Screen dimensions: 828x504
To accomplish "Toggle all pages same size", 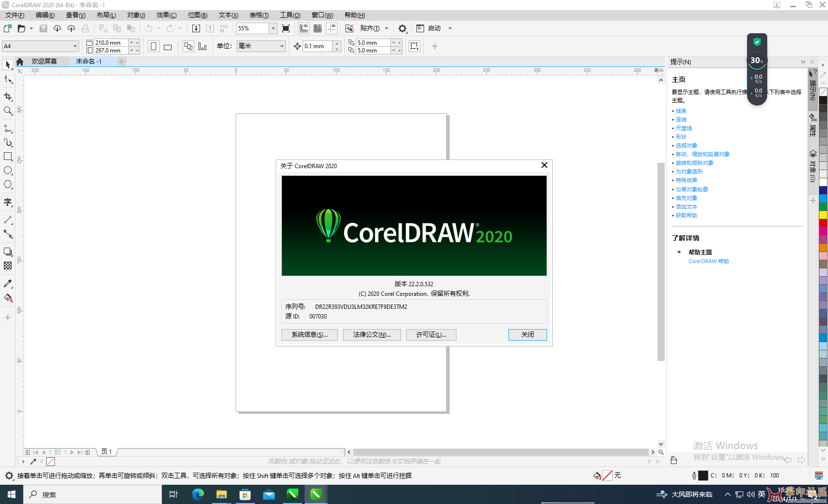I will (x=188, y=46).
